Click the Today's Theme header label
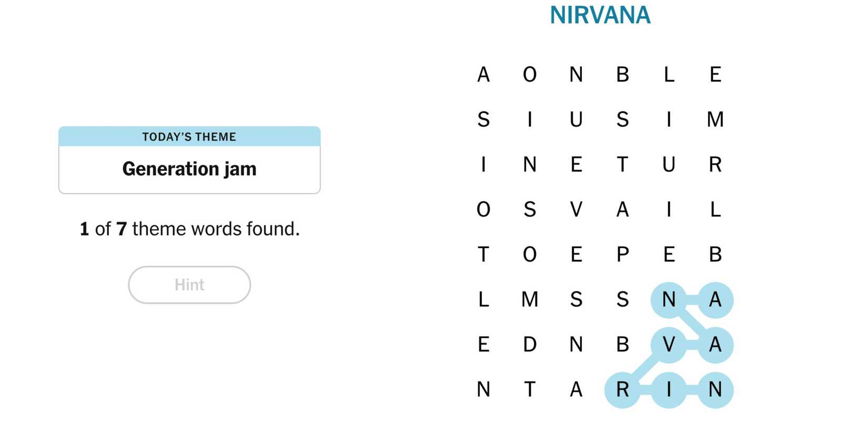 (x=189, y=137)
